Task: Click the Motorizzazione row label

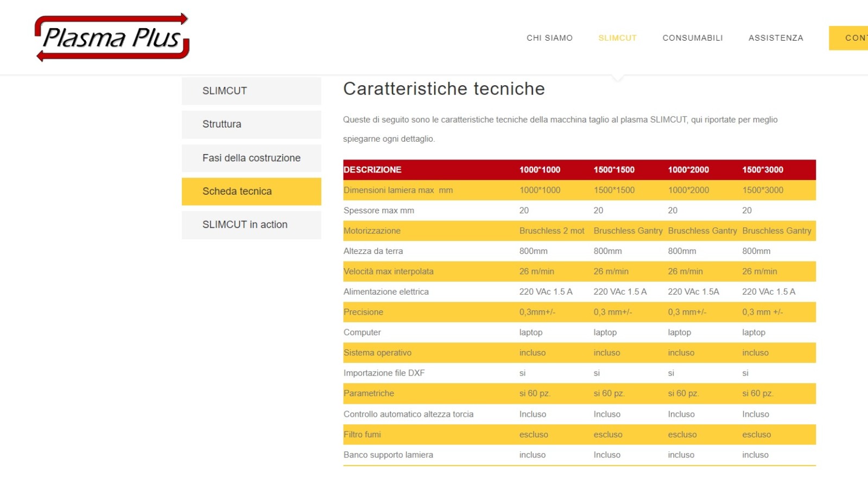Action: [372, 231]
